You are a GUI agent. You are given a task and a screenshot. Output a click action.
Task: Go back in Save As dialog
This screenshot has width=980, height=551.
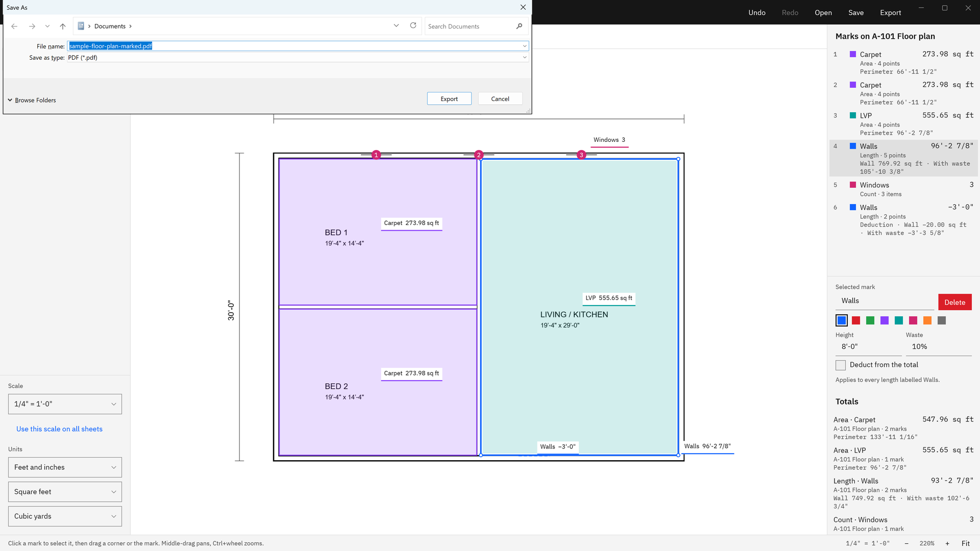click(x=14, y=26)
